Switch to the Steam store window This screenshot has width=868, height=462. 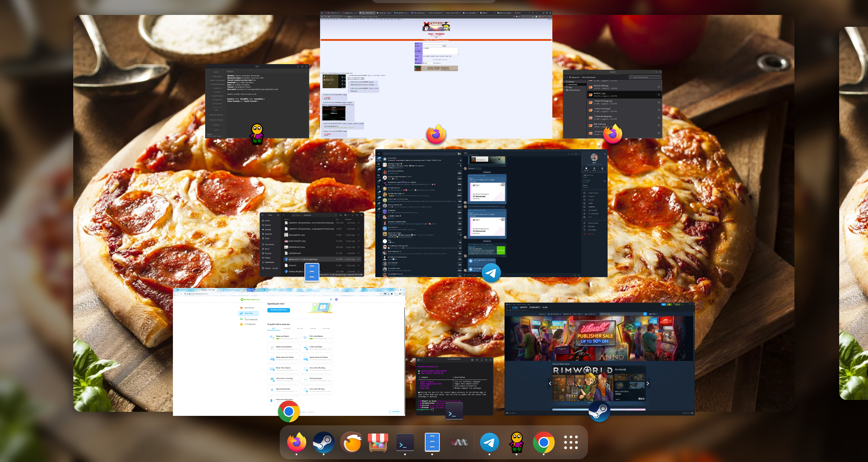click(x=599, y=359)
